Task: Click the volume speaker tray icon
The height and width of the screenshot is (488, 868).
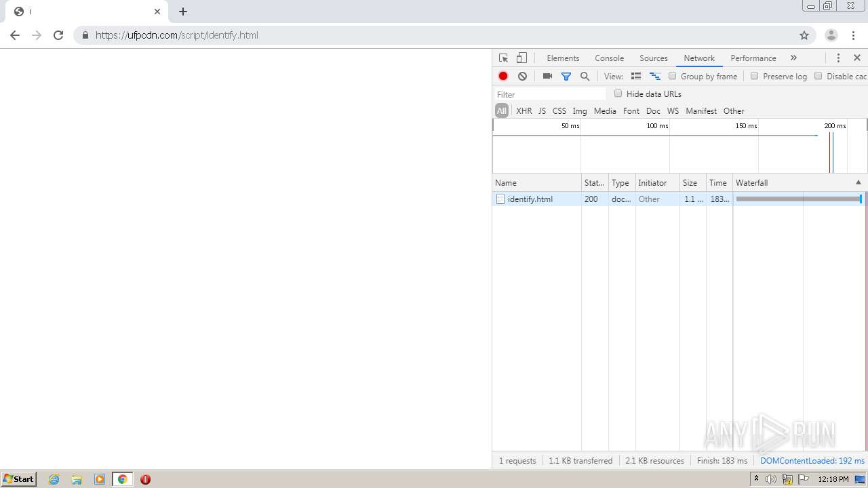Action: (x=771, y=479)
